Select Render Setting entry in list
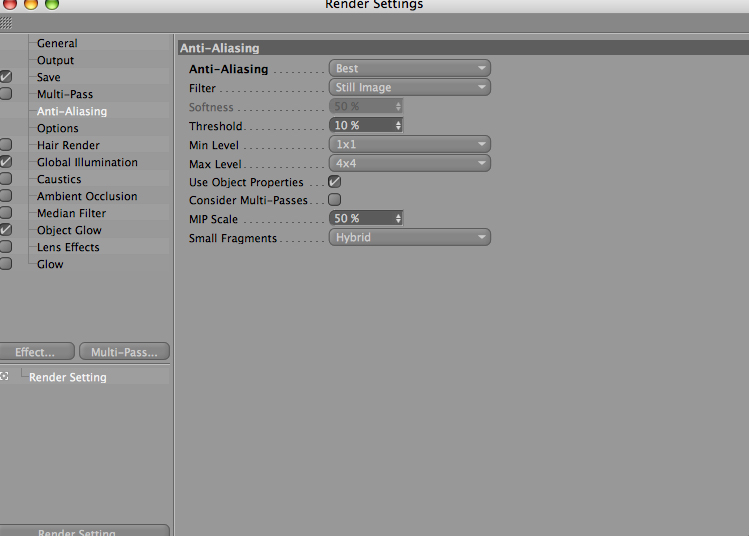This screenshot has height=536, width=749. pos(67,377)
